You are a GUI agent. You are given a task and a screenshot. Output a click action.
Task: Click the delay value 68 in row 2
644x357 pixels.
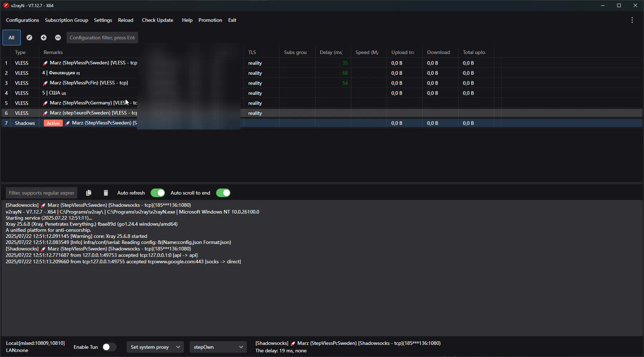(345, 73)
